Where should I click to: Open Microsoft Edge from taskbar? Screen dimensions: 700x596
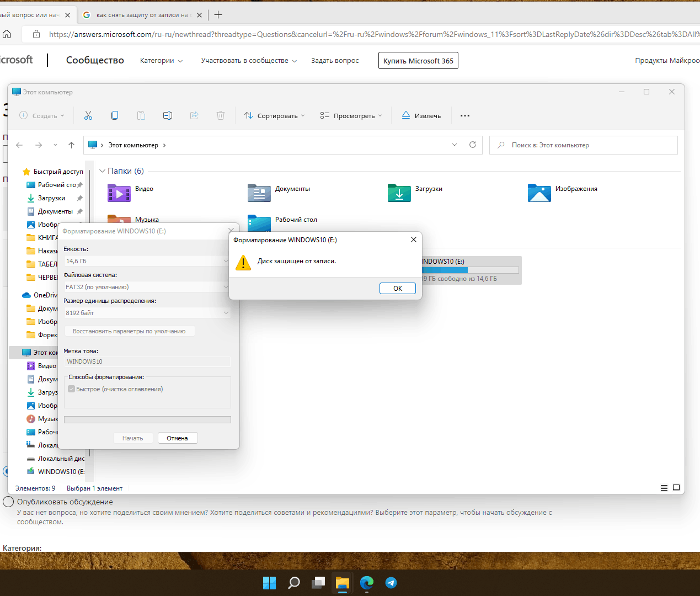pyautogui.click(x=367, y=583)
